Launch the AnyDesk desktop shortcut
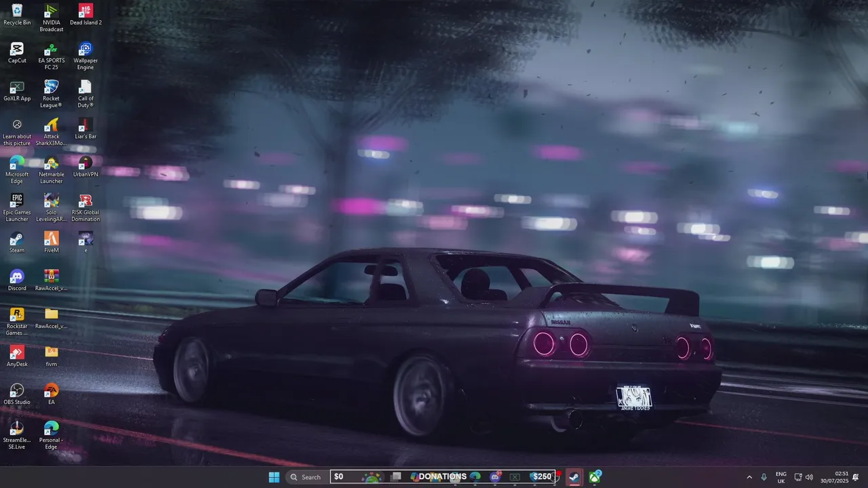 tap(17, 356)
